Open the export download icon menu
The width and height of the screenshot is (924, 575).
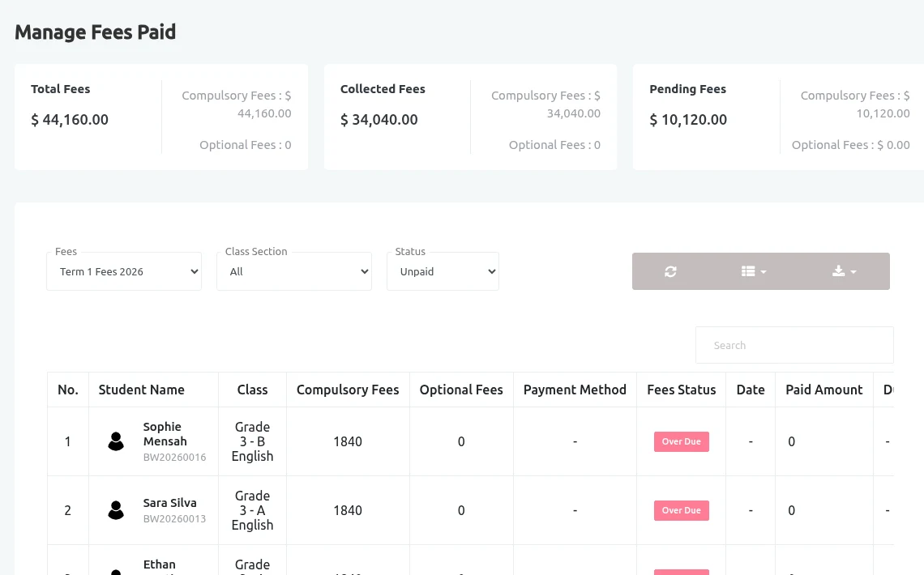coord(844,271)
